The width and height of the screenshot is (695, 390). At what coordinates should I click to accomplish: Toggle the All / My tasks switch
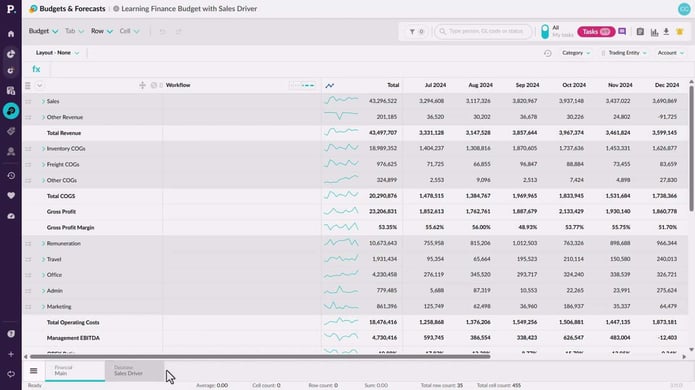(x=545, y=31)
